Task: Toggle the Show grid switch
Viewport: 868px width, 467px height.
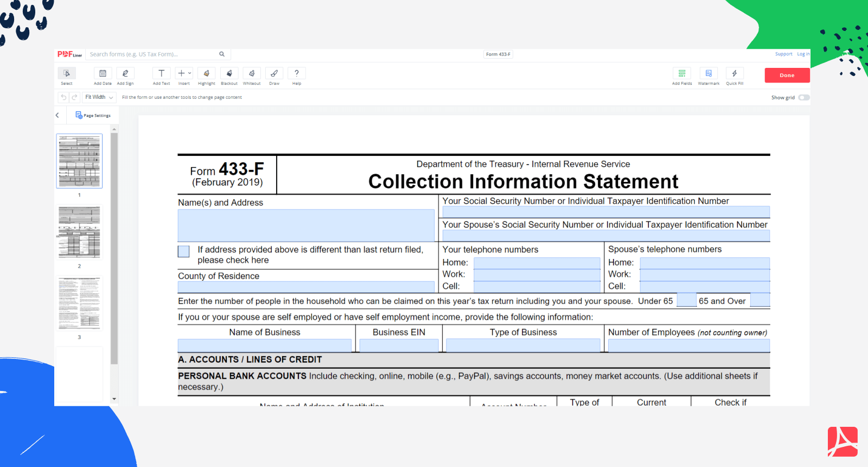Action: (804, 98)
